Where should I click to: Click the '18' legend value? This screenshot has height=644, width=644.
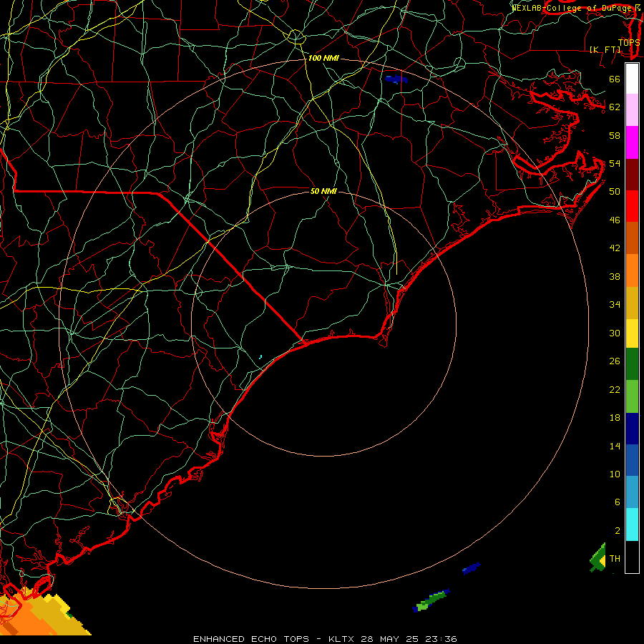pos(615,418)
